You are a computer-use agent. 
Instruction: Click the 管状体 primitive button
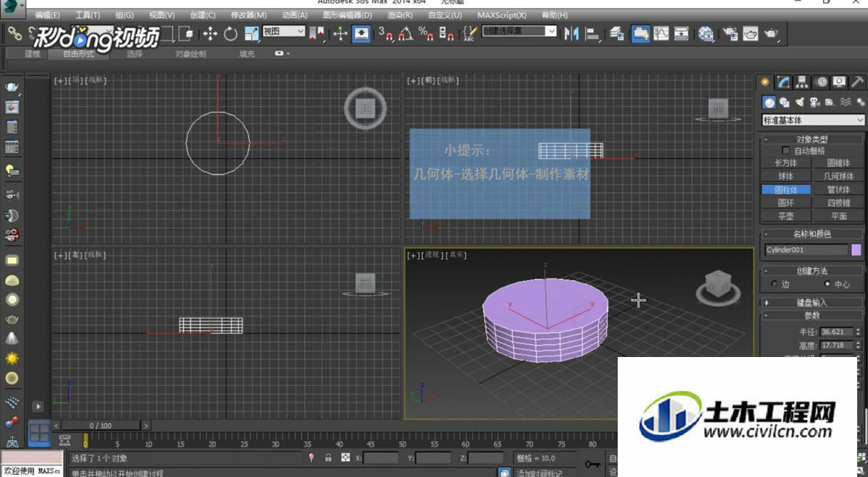tap(838, 190)
